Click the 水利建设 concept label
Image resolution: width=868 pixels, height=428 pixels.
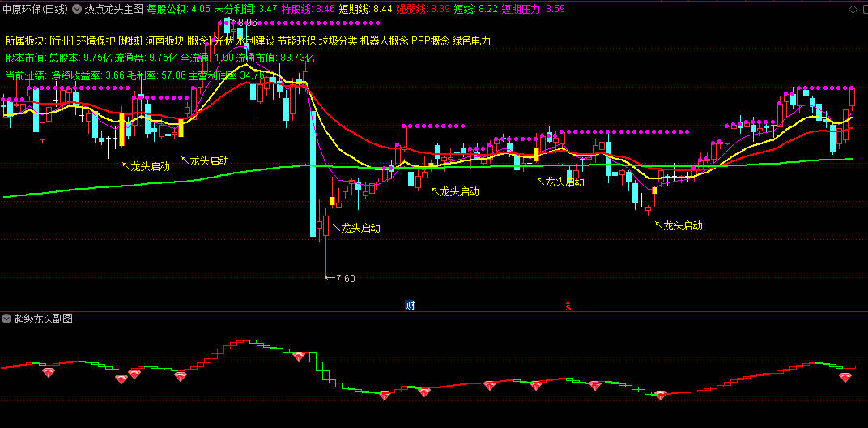[x=256, y=41]
